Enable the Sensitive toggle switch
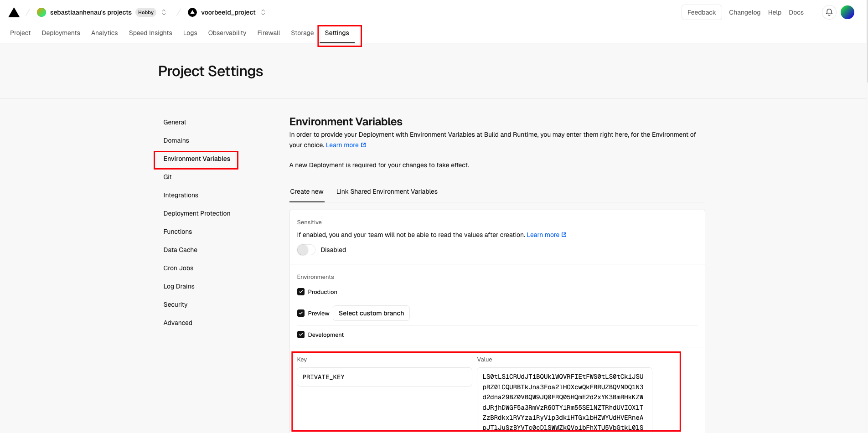The image size is (868, 433). 306,250
